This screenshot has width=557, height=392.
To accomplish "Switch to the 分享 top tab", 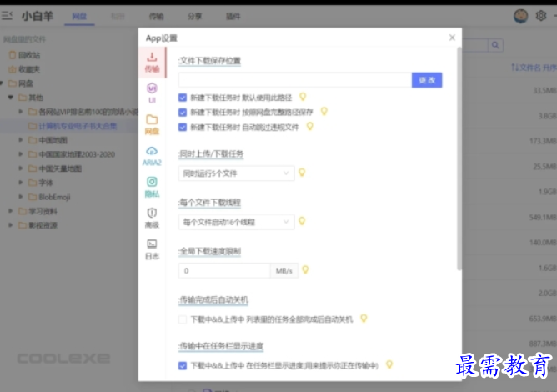I will click(x=194, y=17).
